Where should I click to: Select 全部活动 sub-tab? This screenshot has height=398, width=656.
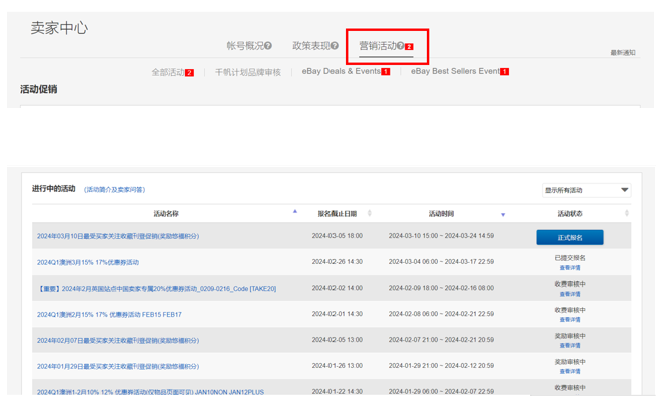[x=168, y=72]
